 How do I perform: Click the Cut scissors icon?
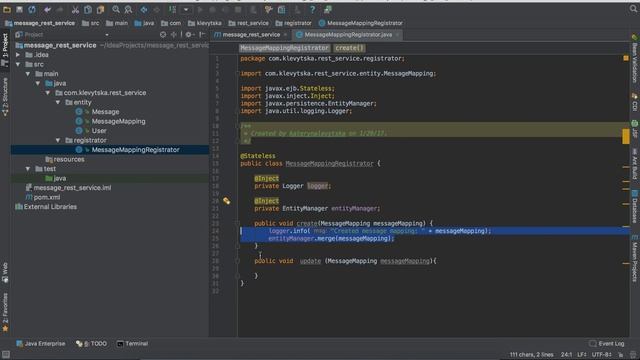pos(75,9)
